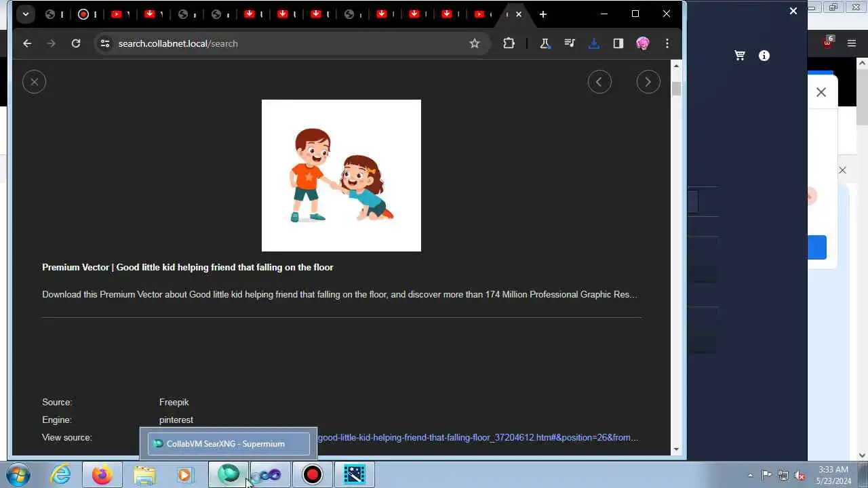Open Windows Explorer folder icon
868x488 pixels.
pyautogui.click(x=144, y=474)
